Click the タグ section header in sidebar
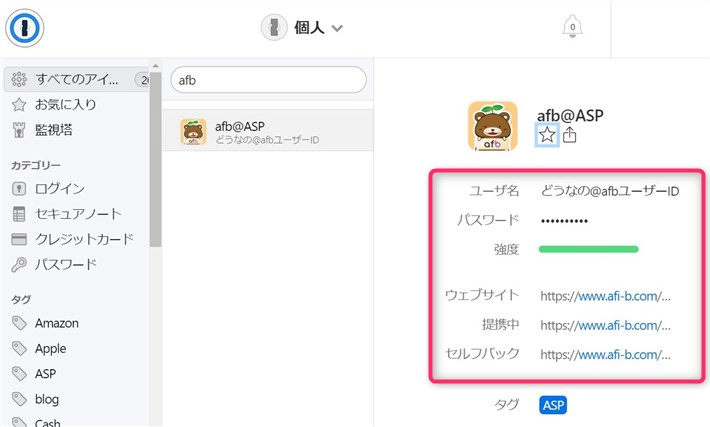 point(21,299)
